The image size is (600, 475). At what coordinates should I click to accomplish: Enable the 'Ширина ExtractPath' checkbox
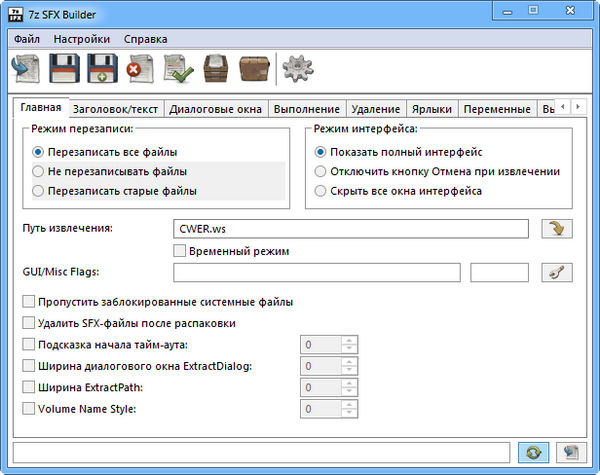point(28,387)
